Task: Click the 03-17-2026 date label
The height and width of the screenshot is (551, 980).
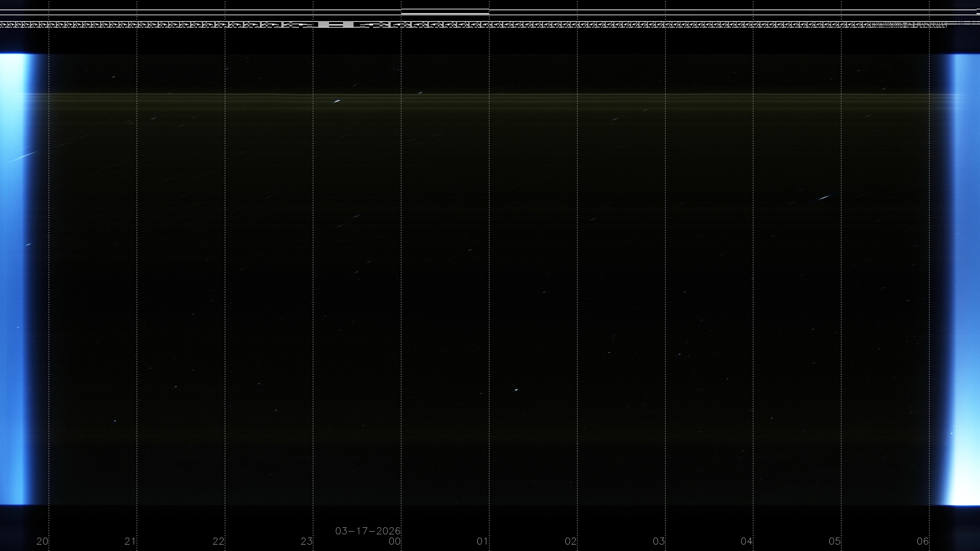Action: coord(367,531)
